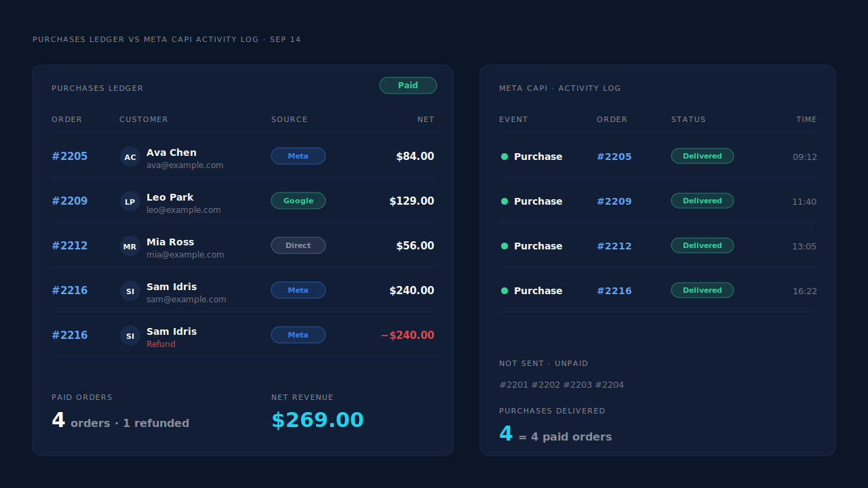868x488 pixels.
Task: Click the customer name Mia Ross
Action: pyautogui.click(x=170, y=242)
